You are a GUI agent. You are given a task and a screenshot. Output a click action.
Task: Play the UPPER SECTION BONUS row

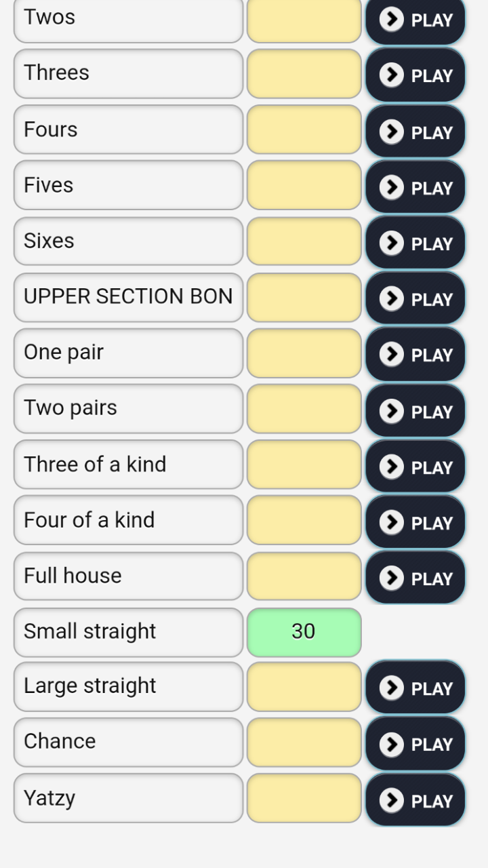coord(415,299)
